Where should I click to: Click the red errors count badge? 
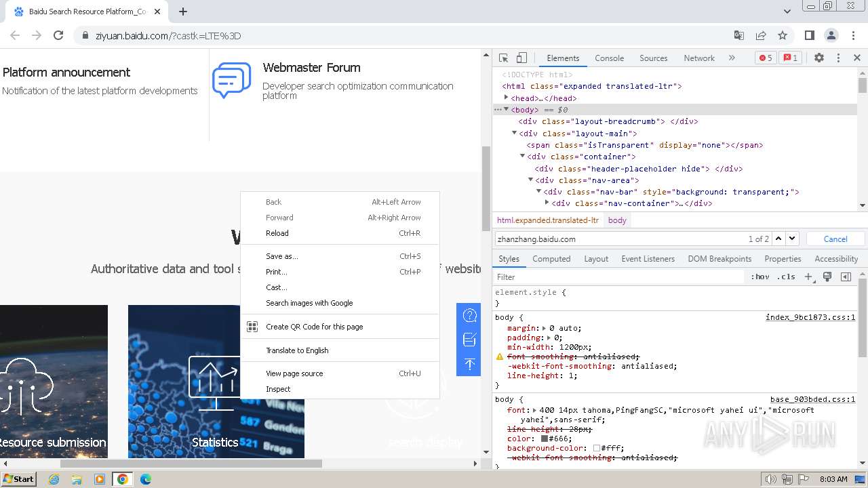point(766,58)
